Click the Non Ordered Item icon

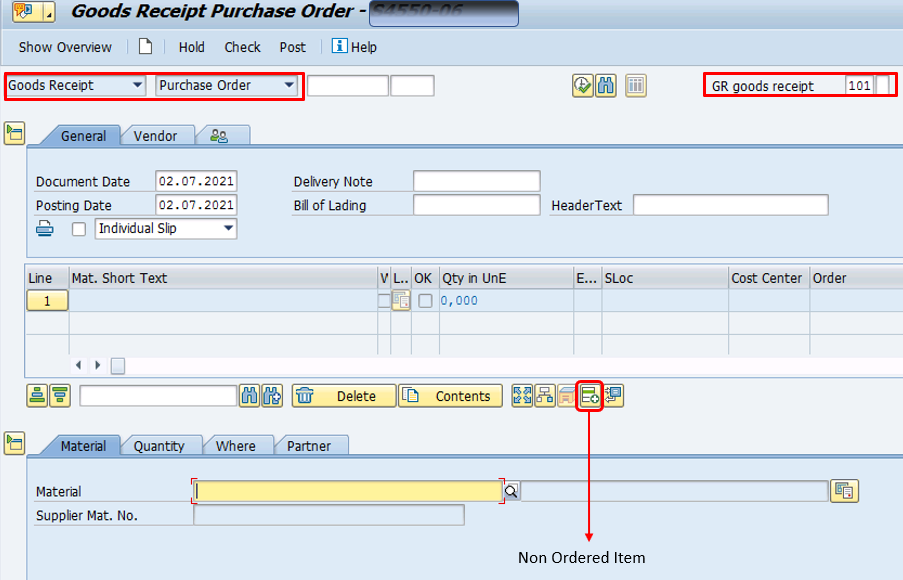click(x=591, y=396)
